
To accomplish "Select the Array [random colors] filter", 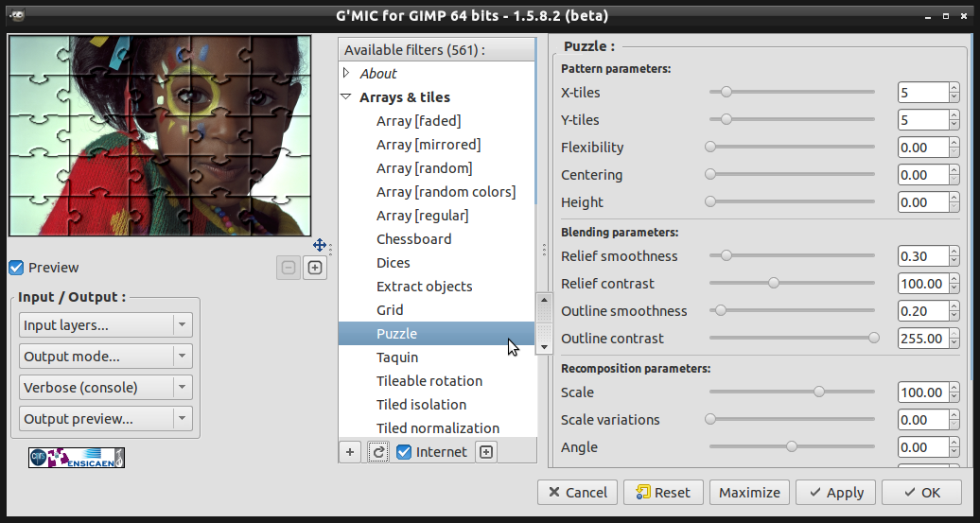I will click(446, 192).
